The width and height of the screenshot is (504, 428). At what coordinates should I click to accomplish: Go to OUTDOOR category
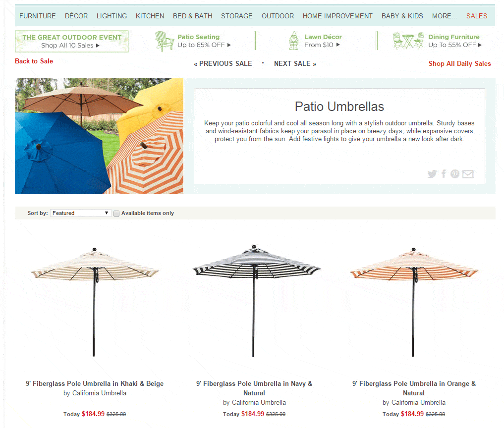(278, 16)
